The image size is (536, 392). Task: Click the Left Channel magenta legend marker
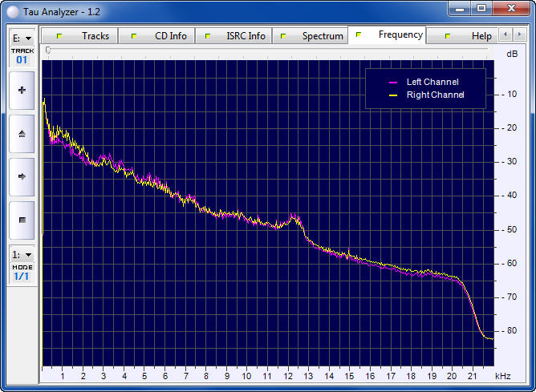[393, 82]
